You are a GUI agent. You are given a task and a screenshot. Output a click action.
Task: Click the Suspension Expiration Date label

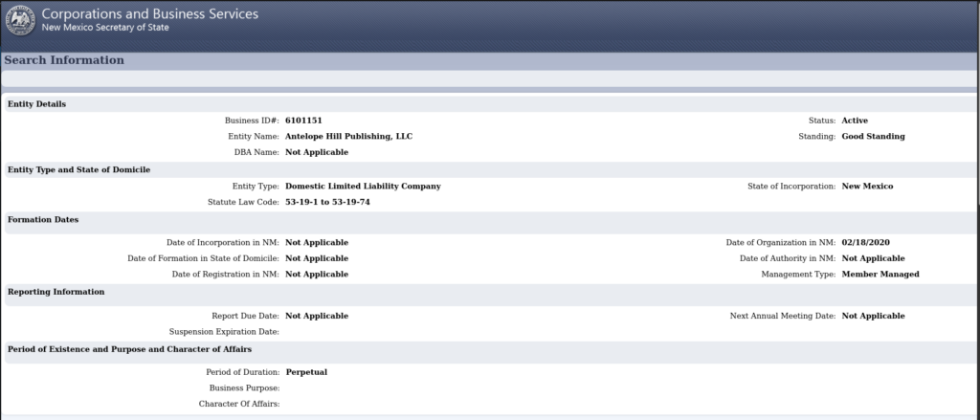(224, 332)
